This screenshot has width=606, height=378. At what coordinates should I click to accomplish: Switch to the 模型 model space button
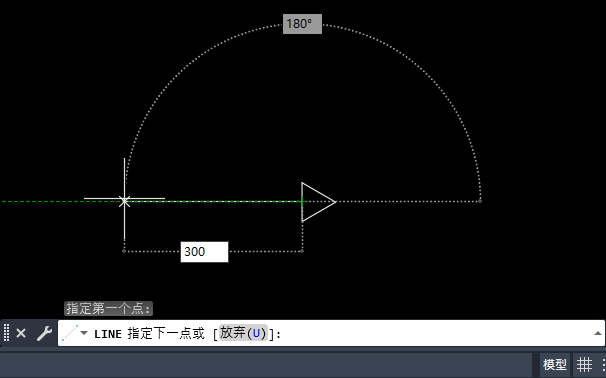(555, 364)
